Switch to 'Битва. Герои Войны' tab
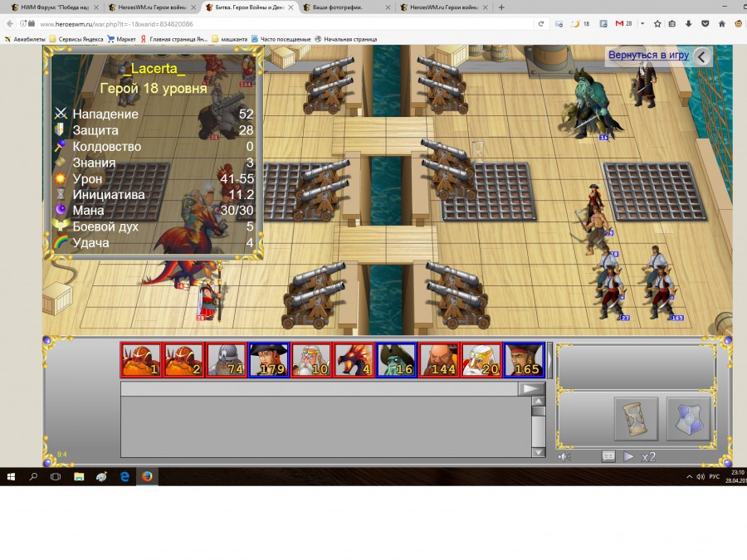 249,7
